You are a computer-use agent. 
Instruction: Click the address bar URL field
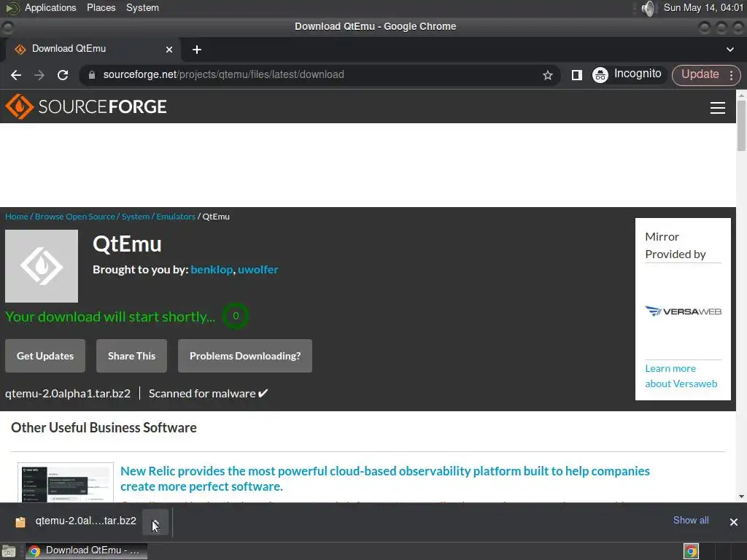pyautogui.click(x=321, y=74)
